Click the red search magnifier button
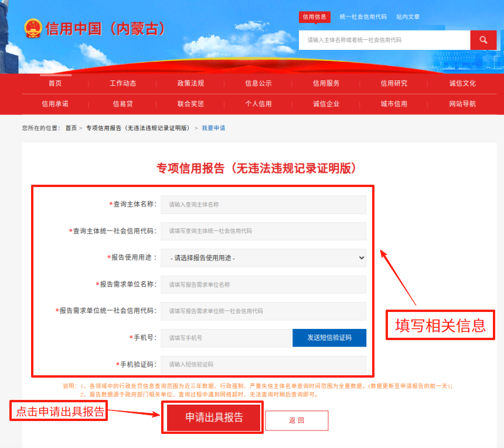 tap(483, 40)
